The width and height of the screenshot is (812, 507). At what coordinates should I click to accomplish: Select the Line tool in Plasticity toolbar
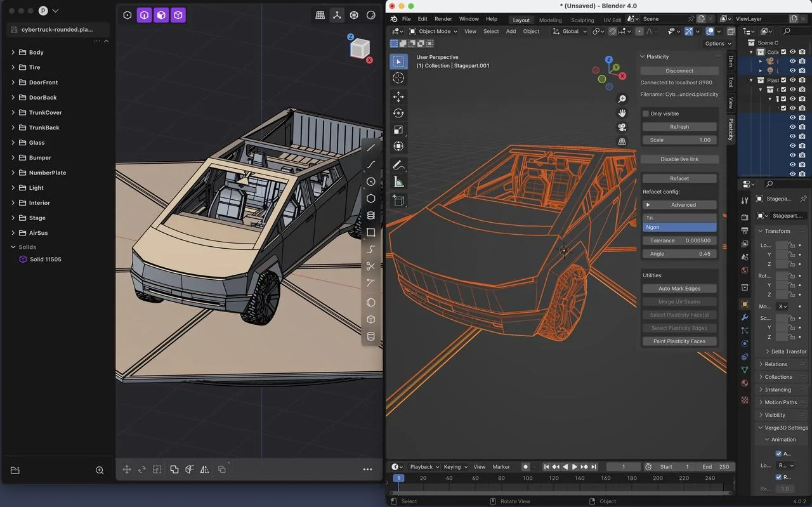tap(371, 148)
